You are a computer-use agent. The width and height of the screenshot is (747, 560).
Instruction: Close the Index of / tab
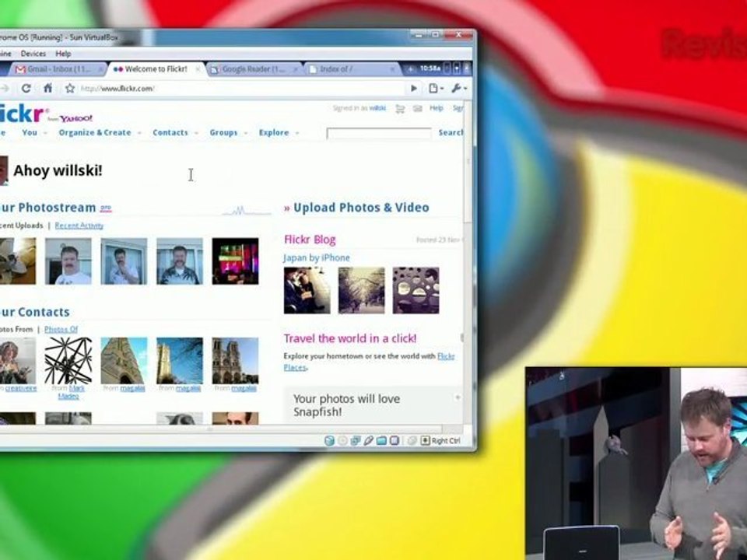pyautogui.click(x=392, y=69)
